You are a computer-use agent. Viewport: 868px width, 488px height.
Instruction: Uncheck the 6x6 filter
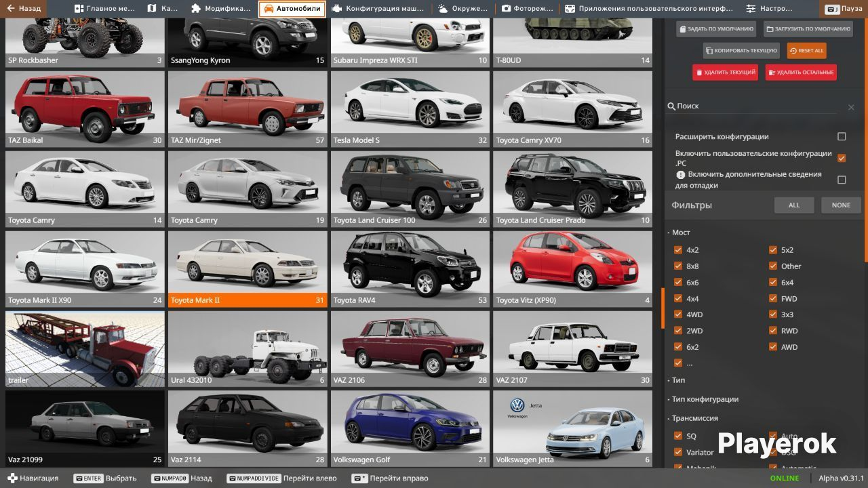[x=678, y=283]
